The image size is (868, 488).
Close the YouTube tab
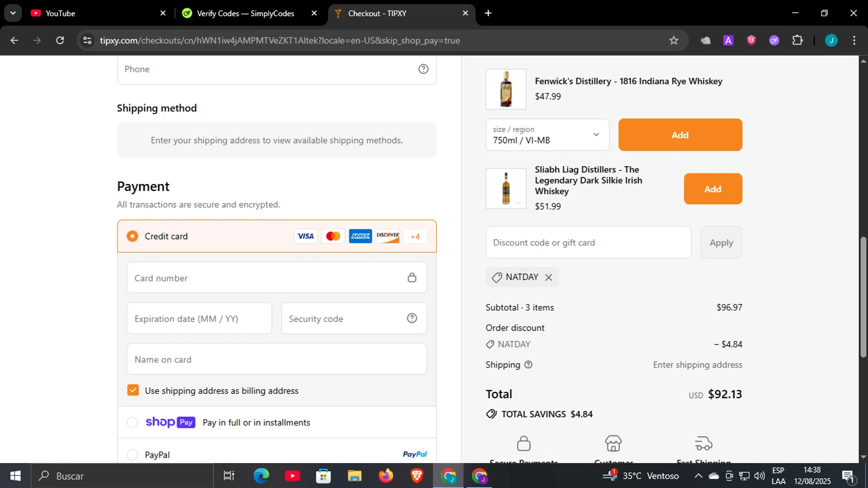(163, 13)
